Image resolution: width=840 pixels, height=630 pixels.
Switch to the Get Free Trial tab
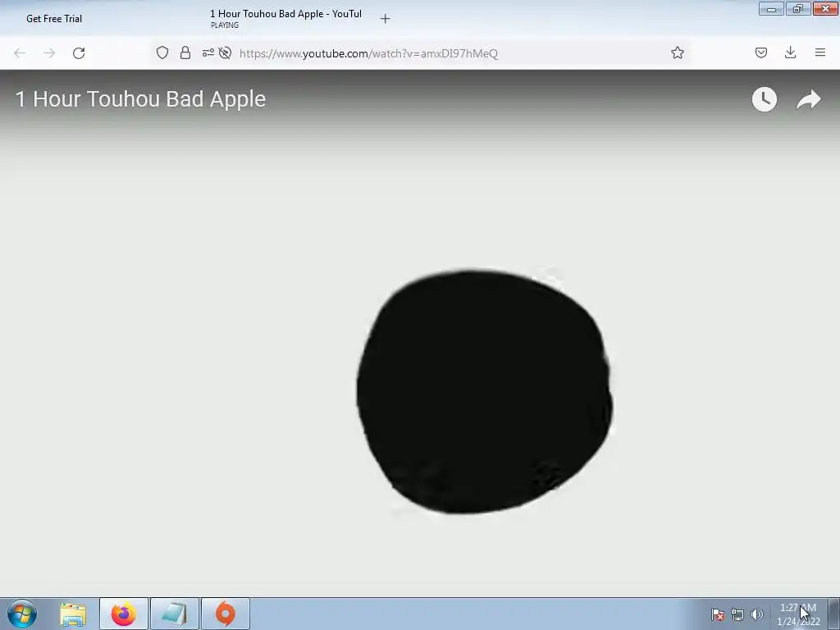pos(54,19)
